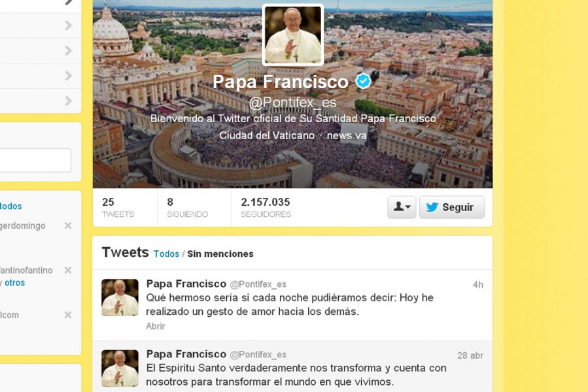The height and width of the screenshot is (392, 588).
Task: Click the avatar on the 28 abr tweet
Action: click(120, 368)
